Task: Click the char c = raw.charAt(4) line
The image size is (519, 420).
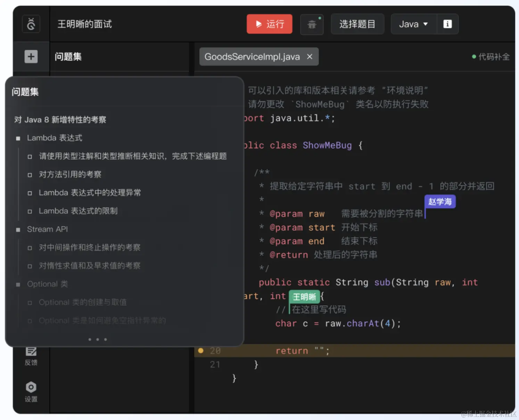Action: pyautogui.click(x=338, y=324)
